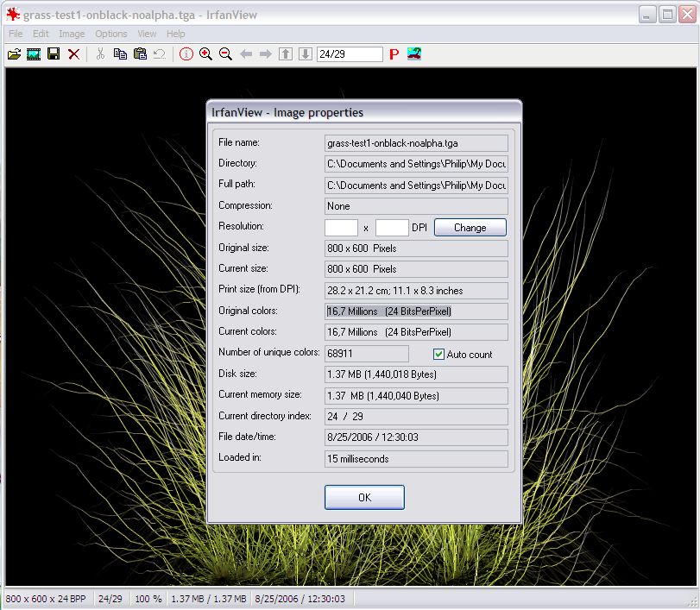This screenshot has height=610, width=700.
Task: Click the Change DPI button
Action: click(470, 228)
